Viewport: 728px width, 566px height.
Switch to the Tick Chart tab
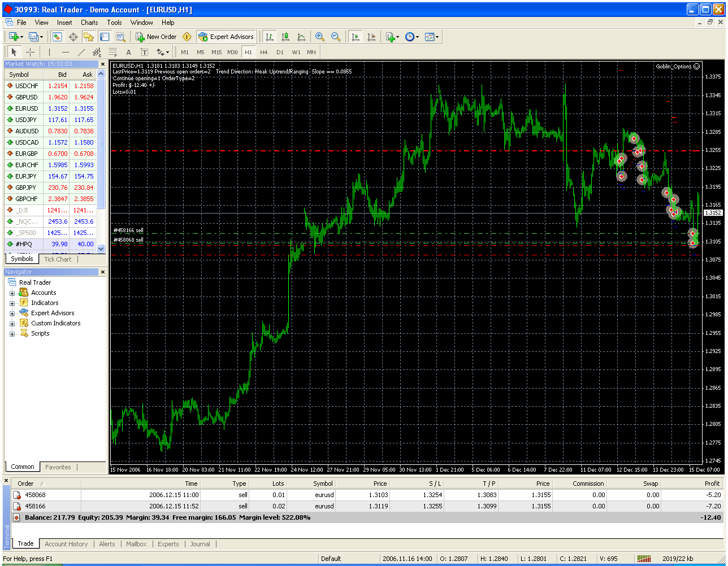point(58,259)
